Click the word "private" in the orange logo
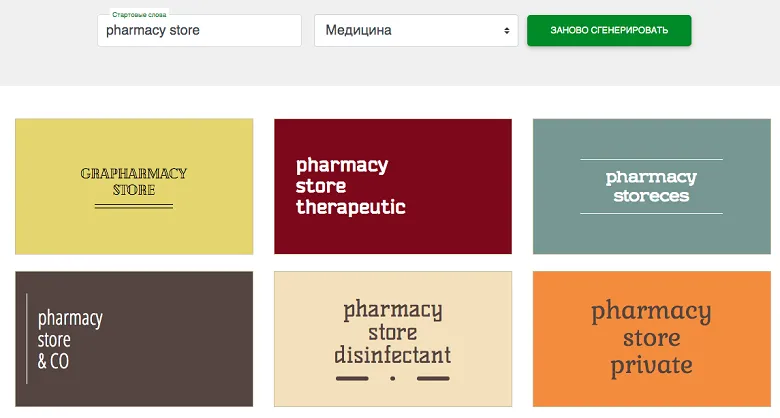This screenshot has width=780, height=418. (x=651, y=364)
